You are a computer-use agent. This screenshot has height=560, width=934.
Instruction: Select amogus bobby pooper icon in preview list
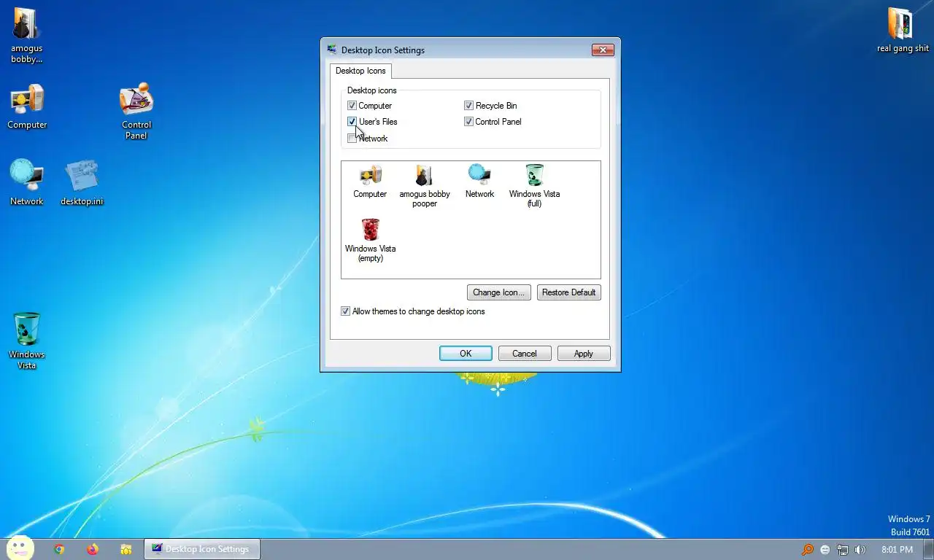(425, 186)
